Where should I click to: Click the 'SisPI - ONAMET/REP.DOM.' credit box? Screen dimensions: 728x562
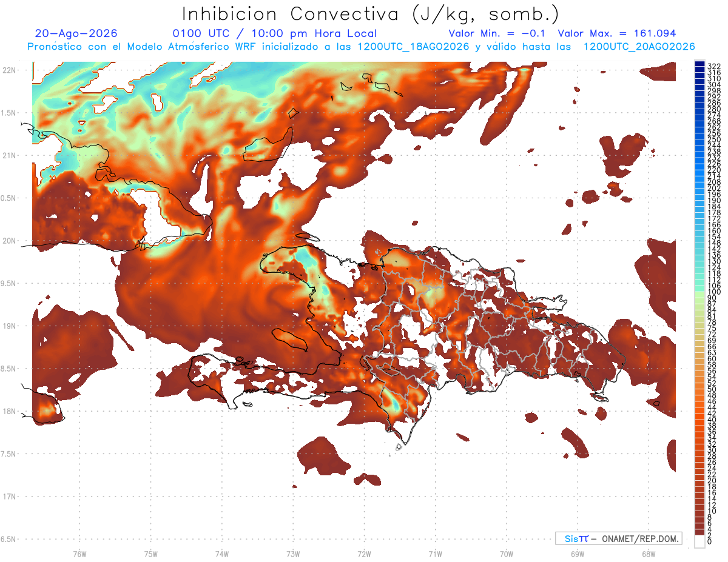pyautogui.click(x=618, y=538)
